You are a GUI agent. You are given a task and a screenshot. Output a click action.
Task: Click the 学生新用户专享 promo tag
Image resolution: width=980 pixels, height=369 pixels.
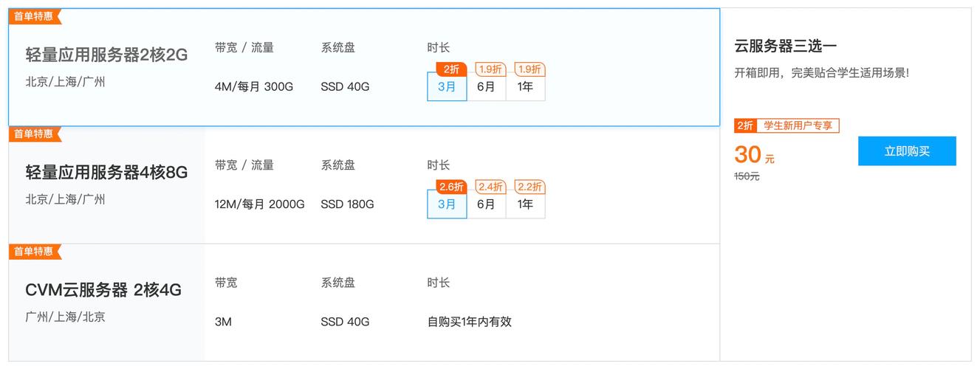point(798,125)
